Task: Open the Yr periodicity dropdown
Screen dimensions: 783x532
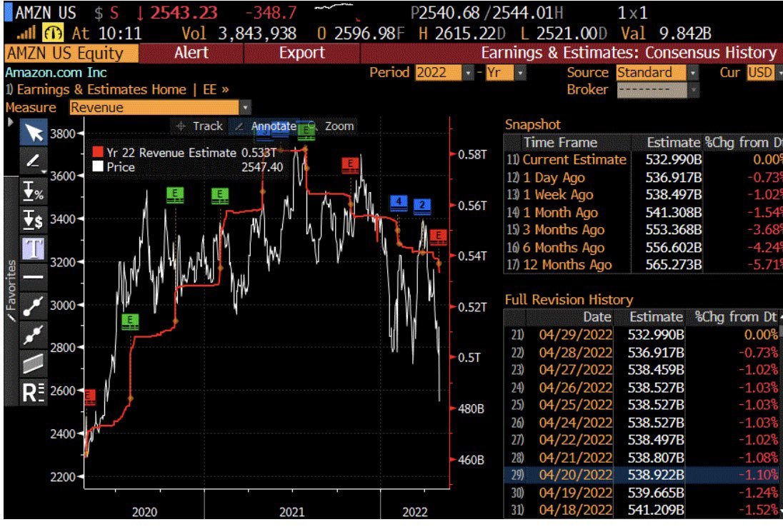Action: pyautogui.click(x=520, y=73)
